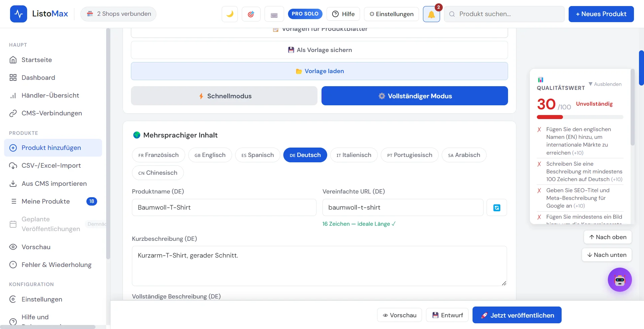
Task: Click the Produktname (DE) input field
Action: pos(224,208)
